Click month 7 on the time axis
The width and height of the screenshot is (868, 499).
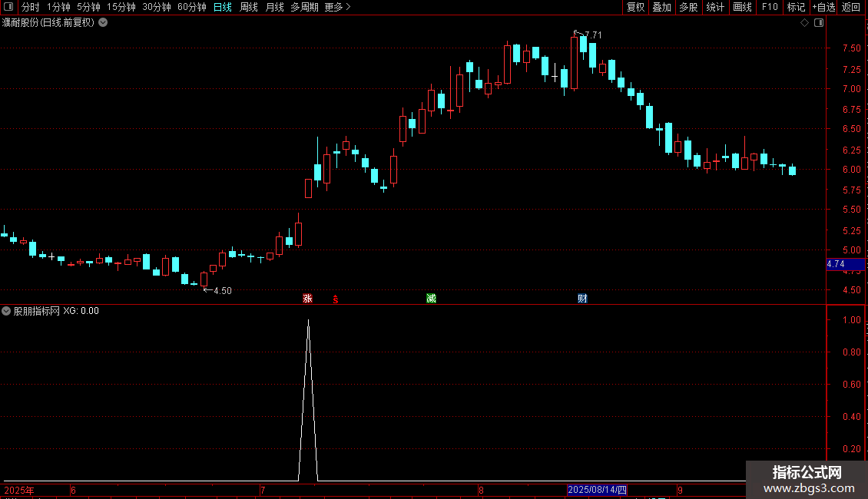[263, 490]
